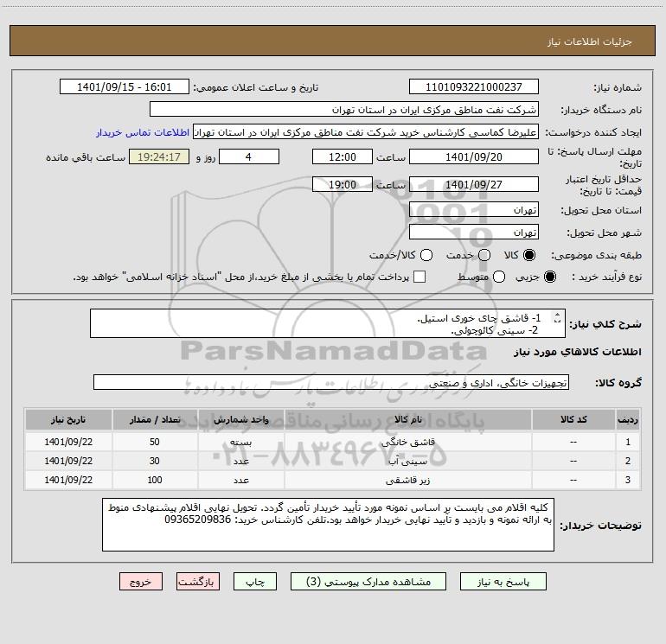Select the 'خدمت' radio button

[484, 255]
